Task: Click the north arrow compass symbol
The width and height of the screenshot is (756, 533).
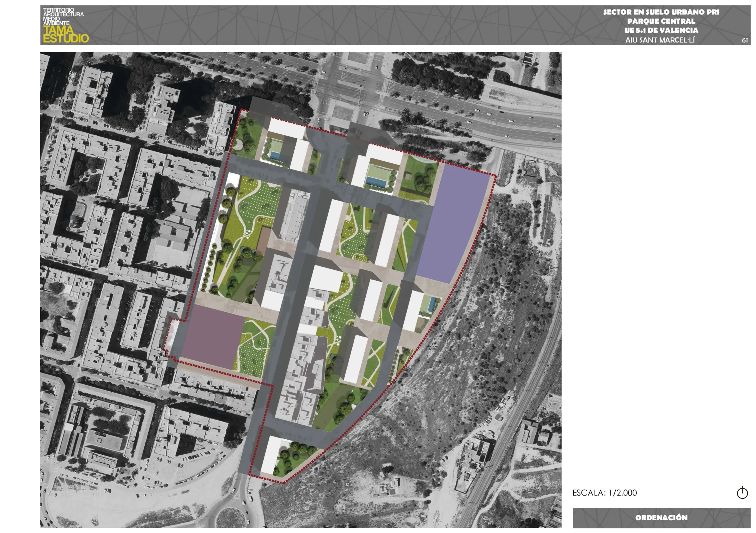Action: (742, 493)
